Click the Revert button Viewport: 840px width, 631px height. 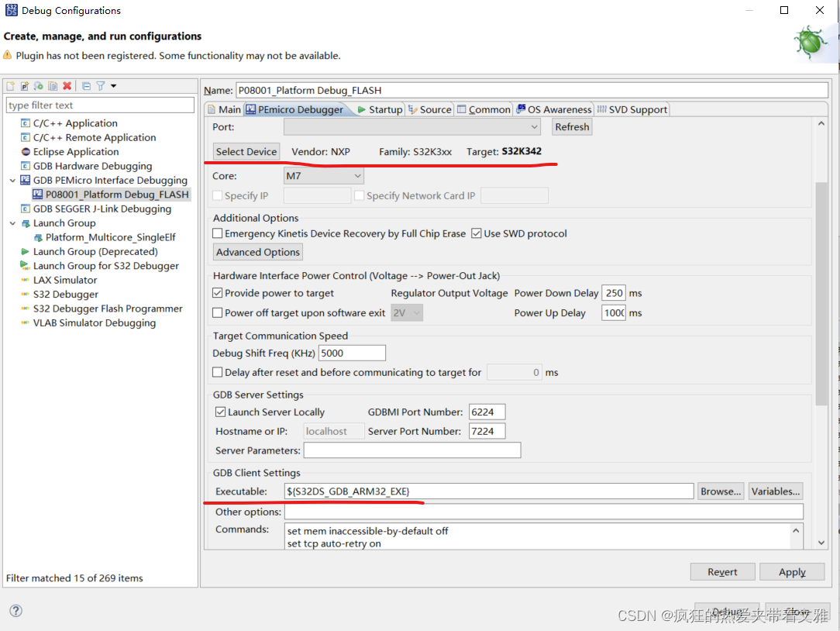(x=722, y=572)
